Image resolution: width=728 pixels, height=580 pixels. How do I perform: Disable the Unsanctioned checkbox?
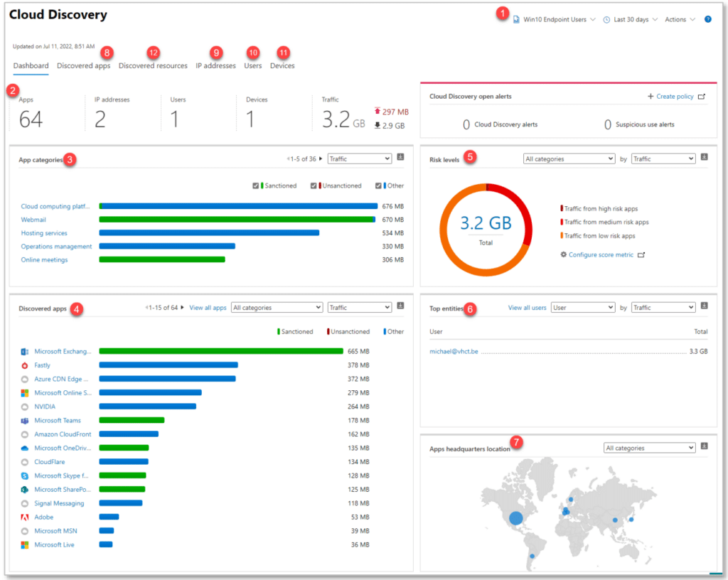(315, 185)
